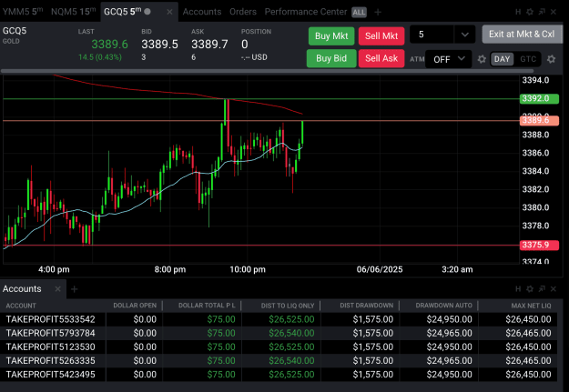This screenshot has width=569, height=392.
Task: Pop out the Accounts panel window icon
Action: 542,288
